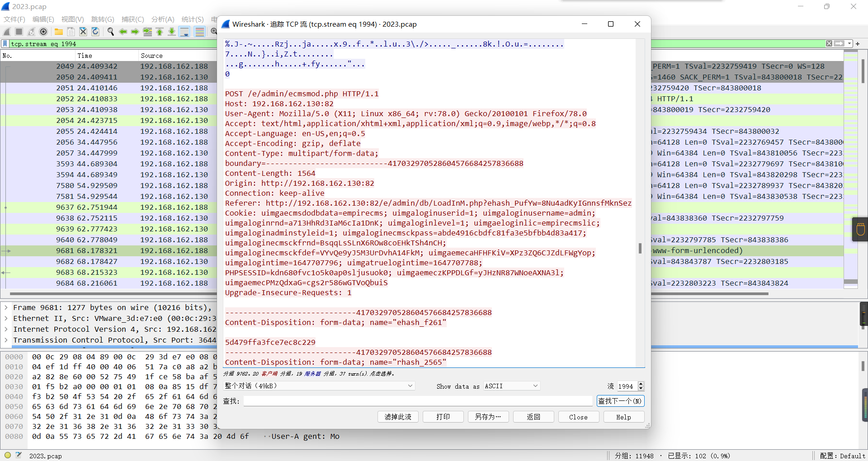Open the display filter history dropdown
Image resolution: width=868 pixels, height=461 pixels.
pos(849,43)
